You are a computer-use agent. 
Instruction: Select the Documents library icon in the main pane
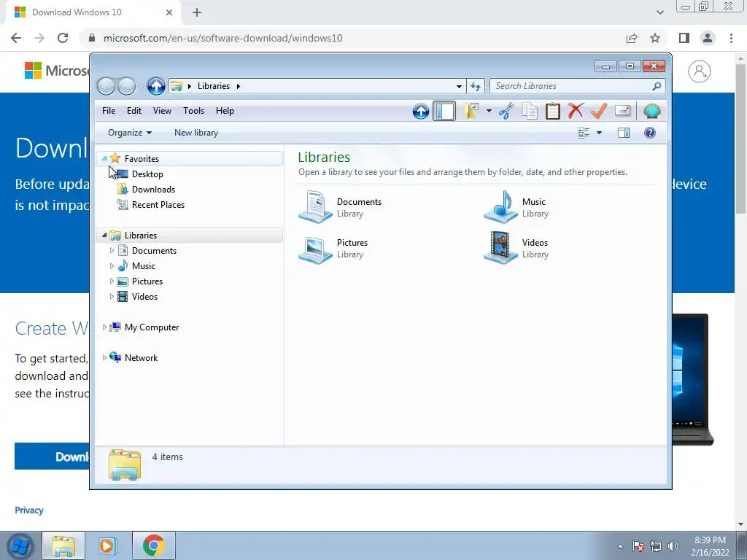315,206
